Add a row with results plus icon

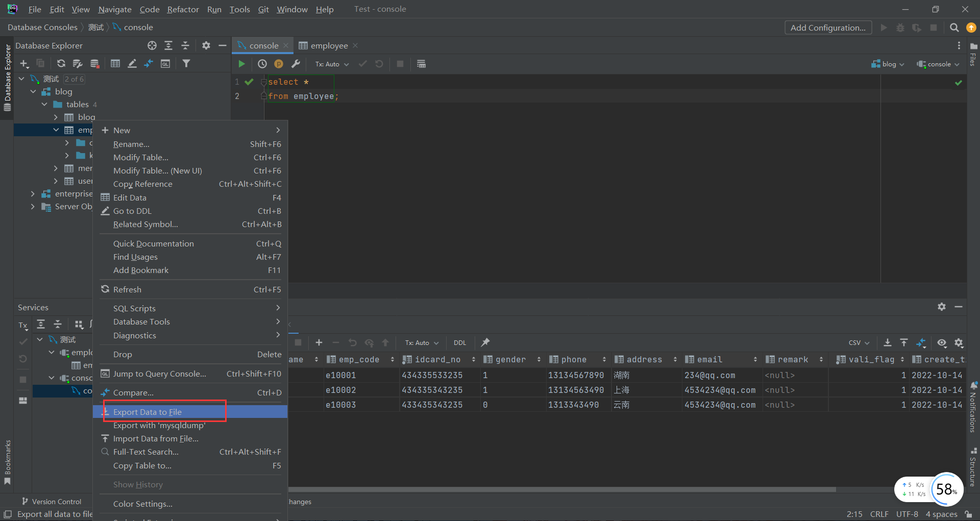click(319, 342)
